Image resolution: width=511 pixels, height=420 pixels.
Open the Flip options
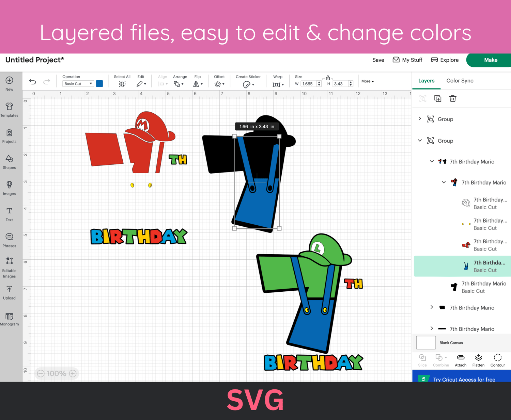[198, 84]
